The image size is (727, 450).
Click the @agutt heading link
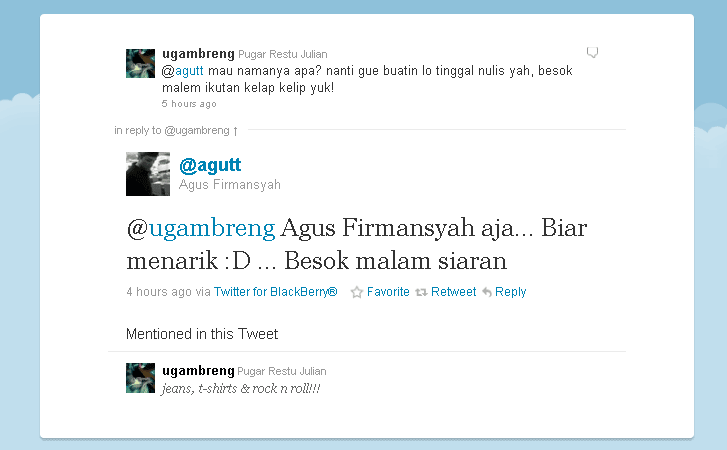[210, 165]
